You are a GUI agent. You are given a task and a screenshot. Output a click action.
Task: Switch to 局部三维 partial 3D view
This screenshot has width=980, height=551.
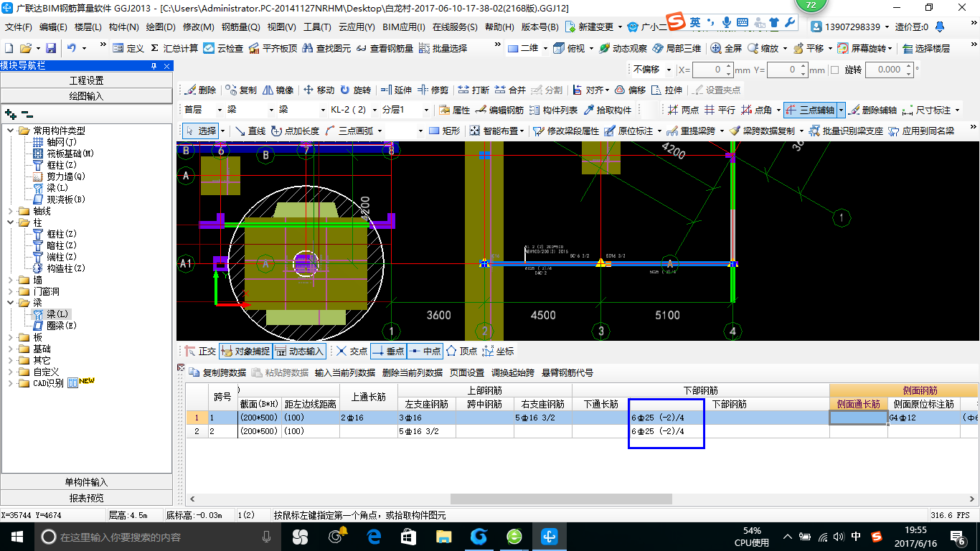coord(677,48)
